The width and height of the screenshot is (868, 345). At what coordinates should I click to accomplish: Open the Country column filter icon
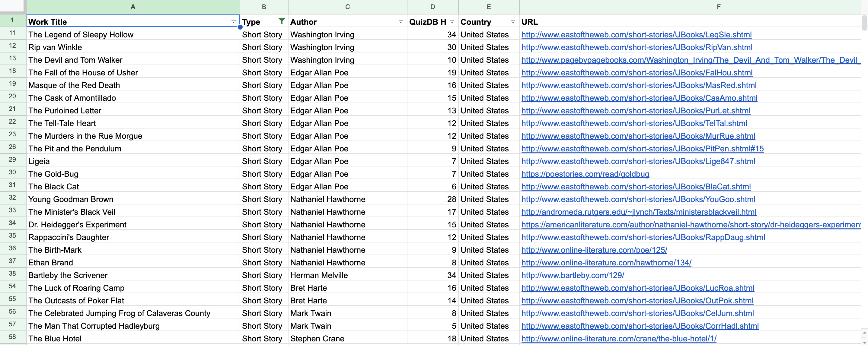[512, 21]
